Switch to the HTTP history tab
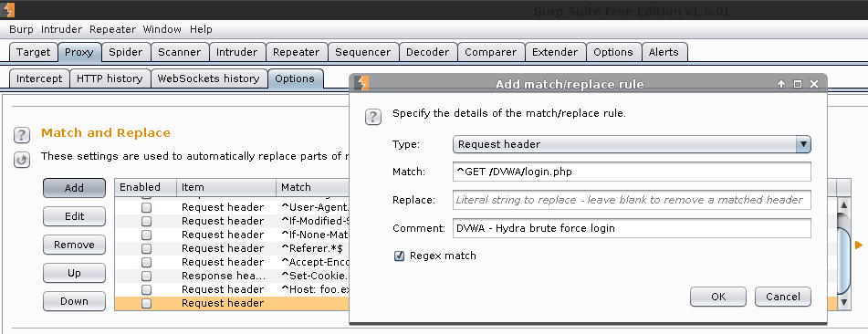Screen dimensions: 868x334 (110, 78)
